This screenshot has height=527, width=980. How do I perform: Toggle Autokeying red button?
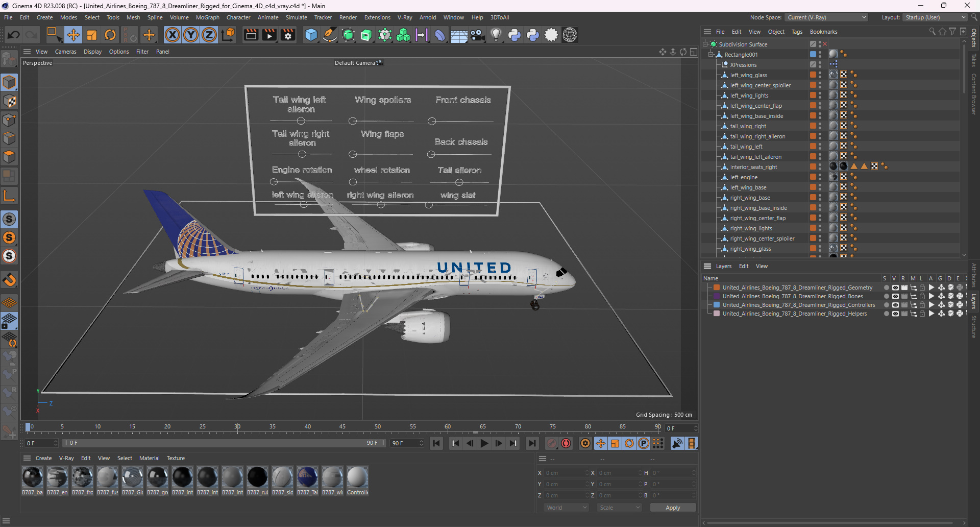pyautogui.click(x=566, y=443)
